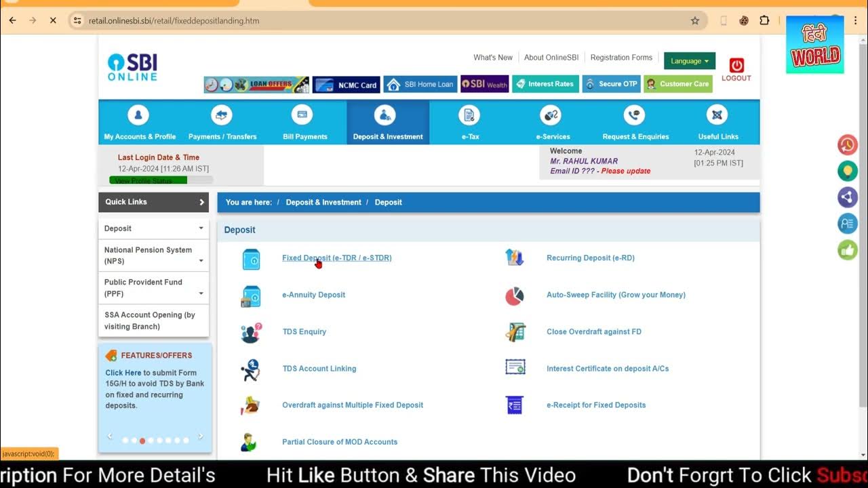
Task: Click the SBI Wealth banner
Action: coord(485,85)
